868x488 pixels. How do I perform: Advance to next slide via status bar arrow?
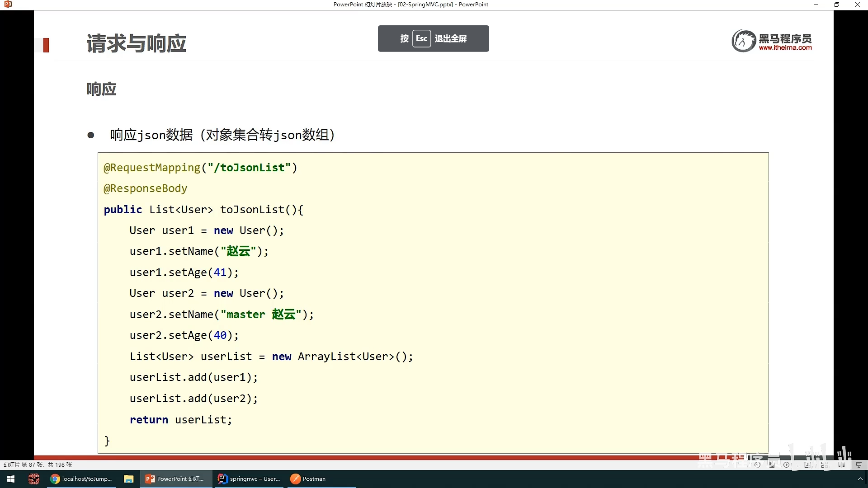click(x=787, y=465)
